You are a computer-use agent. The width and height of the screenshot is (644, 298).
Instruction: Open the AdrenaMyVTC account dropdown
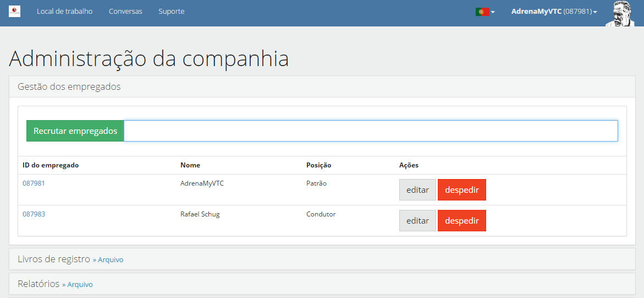point(553,12)
